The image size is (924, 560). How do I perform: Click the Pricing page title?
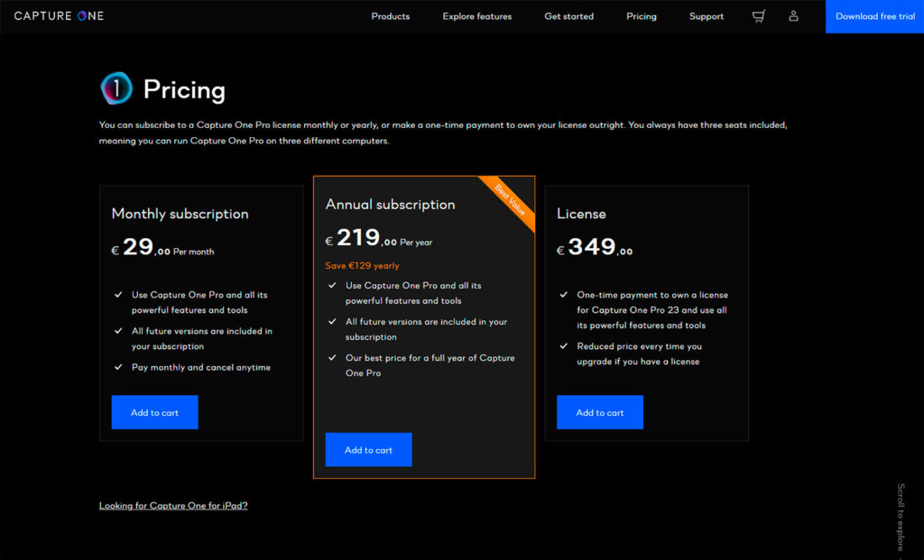(184, 89)
